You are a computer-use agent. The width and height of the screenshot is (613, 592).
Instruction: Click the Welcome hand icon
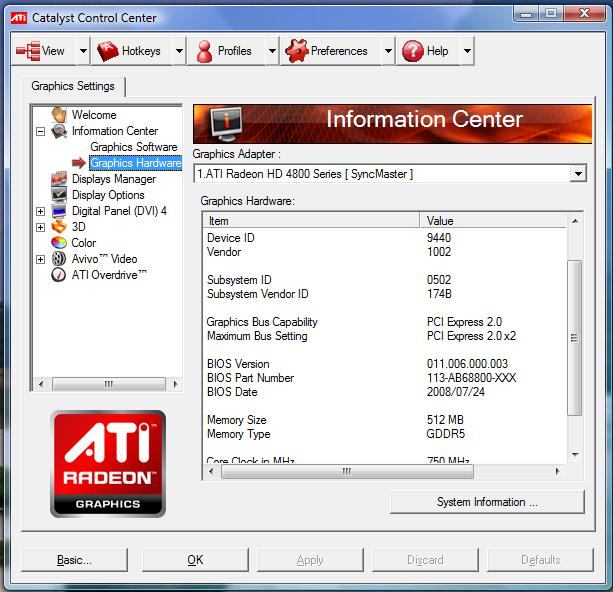coord(59,115)
